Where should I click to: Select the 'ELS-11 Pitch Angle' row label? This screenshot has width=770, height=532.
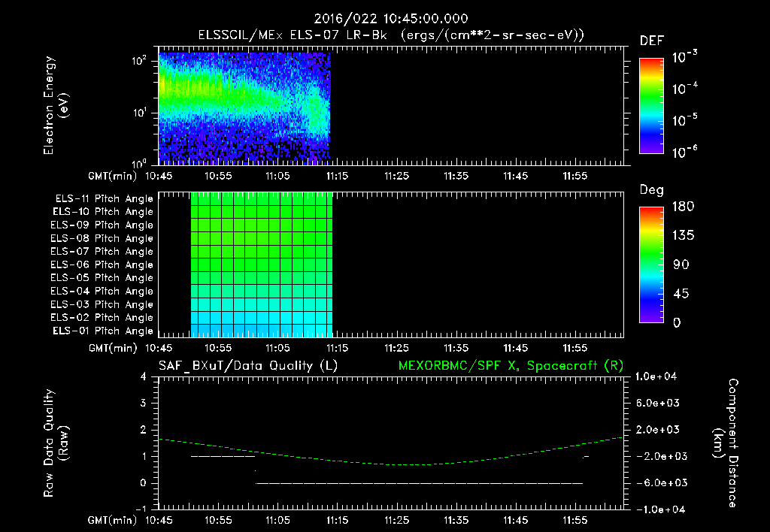point(104,199)
